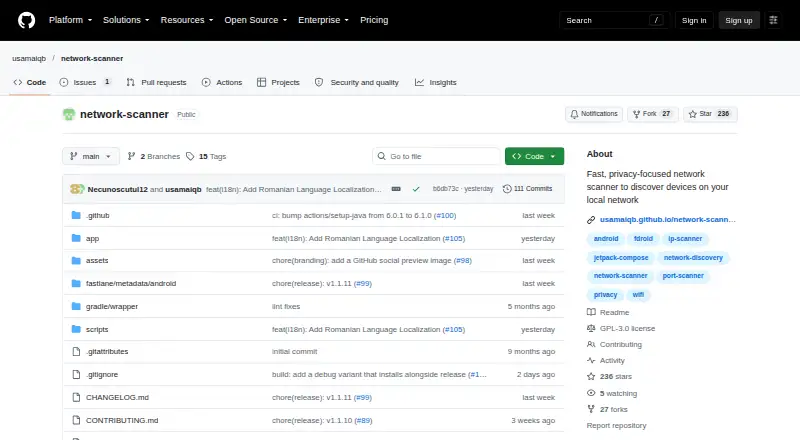The image size is (800, 440).
Task: Open the Pricing link
Action: click(374, 20)
